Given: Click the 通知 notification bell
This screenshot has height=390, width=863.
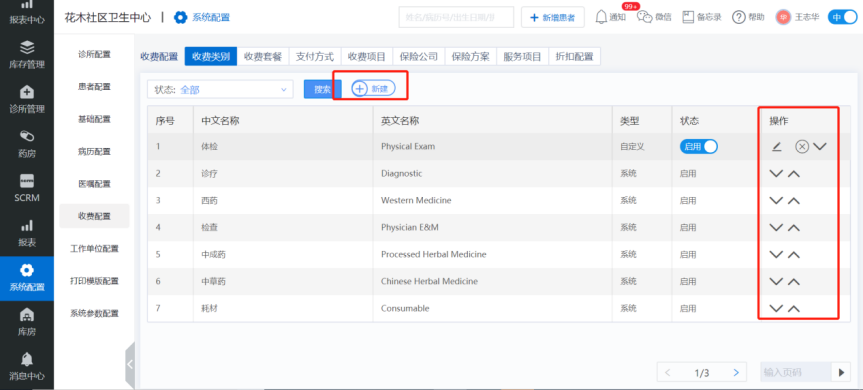Looking at the screenshot, I should 610,17.
